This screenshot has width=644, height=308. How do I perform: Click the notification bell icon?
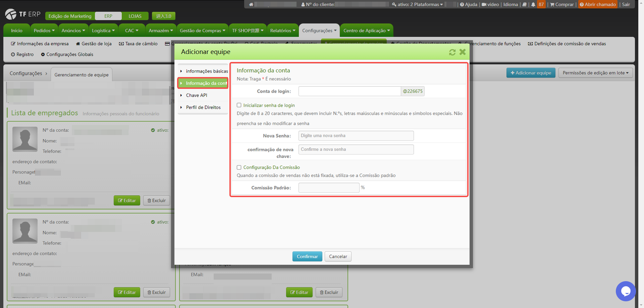tap(533, 5)
